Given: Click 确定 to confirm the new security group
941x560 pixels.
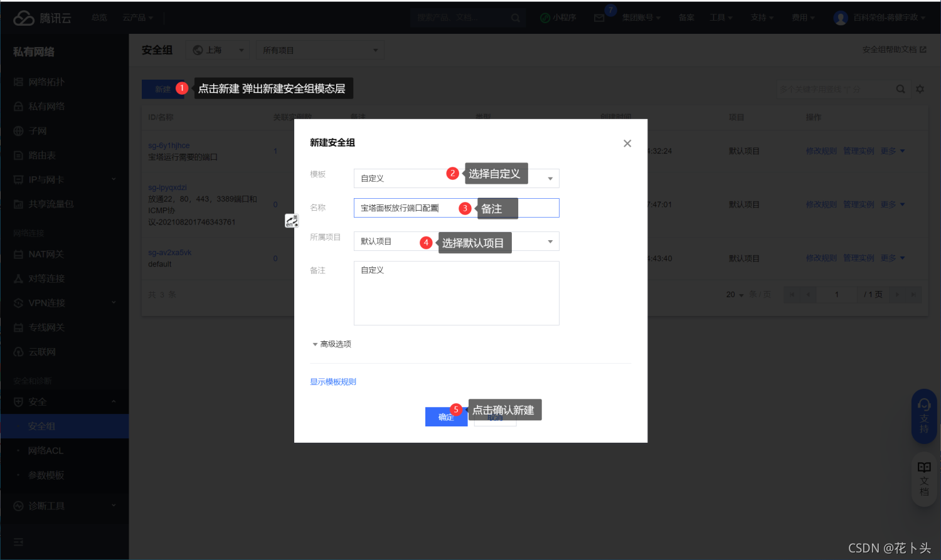Looking at the screenshot, I should point(446,417).
